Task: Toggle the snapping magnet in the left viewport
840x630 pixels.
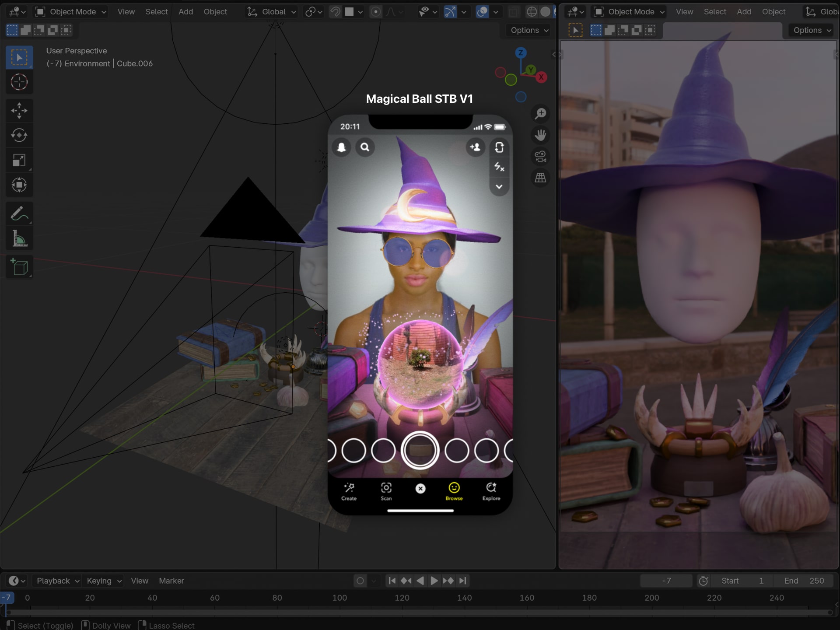Action: pos(335,12)
